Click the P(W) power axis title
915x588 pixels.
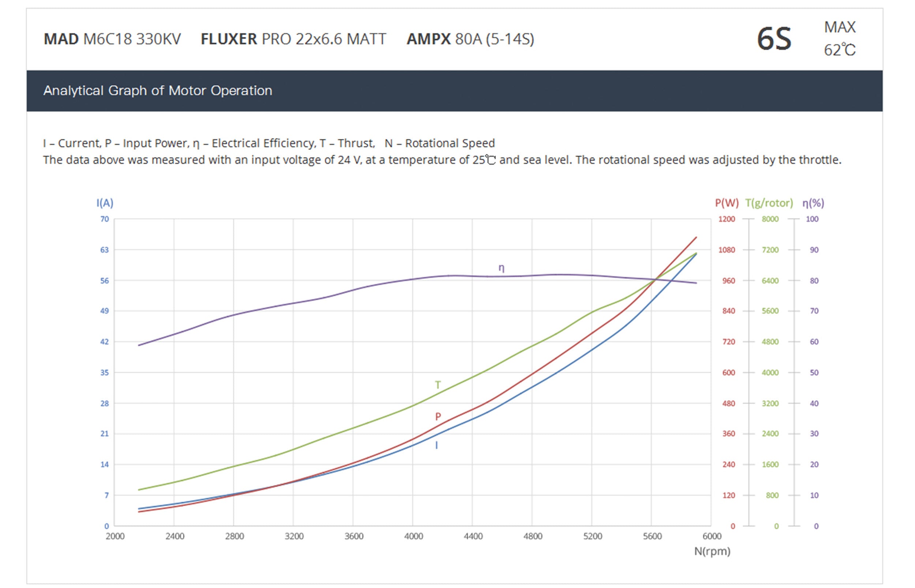point(726,203)
